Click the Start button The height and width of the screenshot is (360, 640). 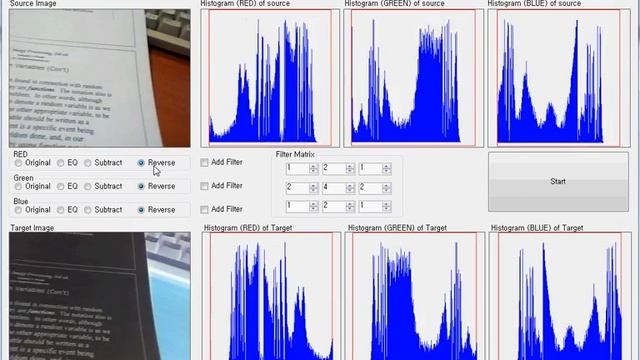pyautogui.click(x=558, y=182)
